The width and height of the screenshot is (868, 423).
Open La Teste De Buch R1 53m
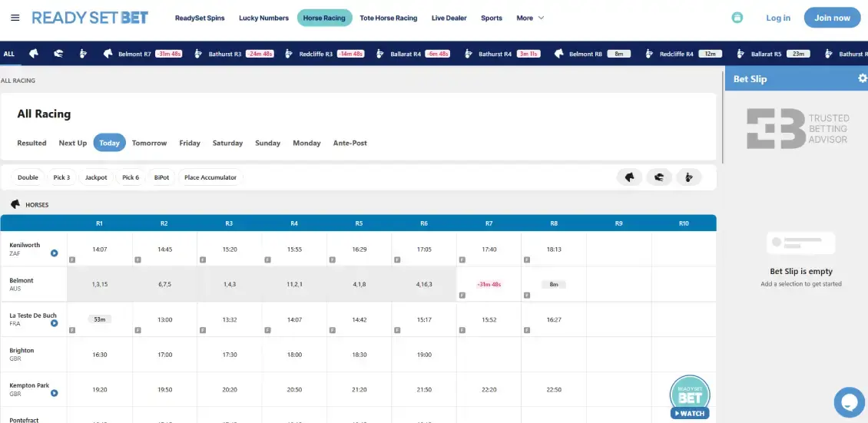pos(100,319)
